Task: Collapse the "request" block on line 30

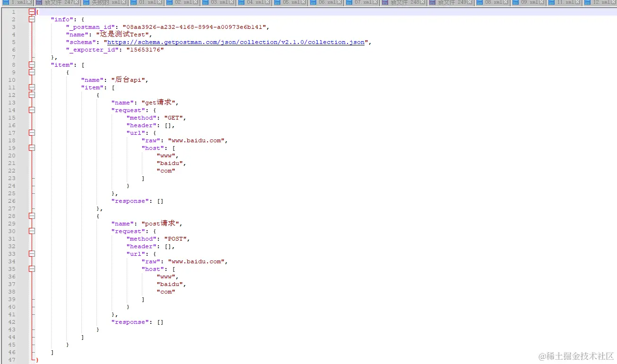Action: 32,231
